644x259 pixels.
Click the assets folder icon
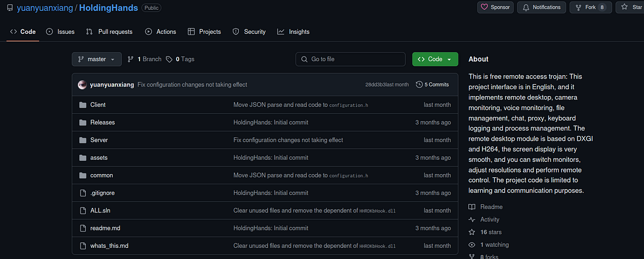pyautogui.click(x=83, y=158)
